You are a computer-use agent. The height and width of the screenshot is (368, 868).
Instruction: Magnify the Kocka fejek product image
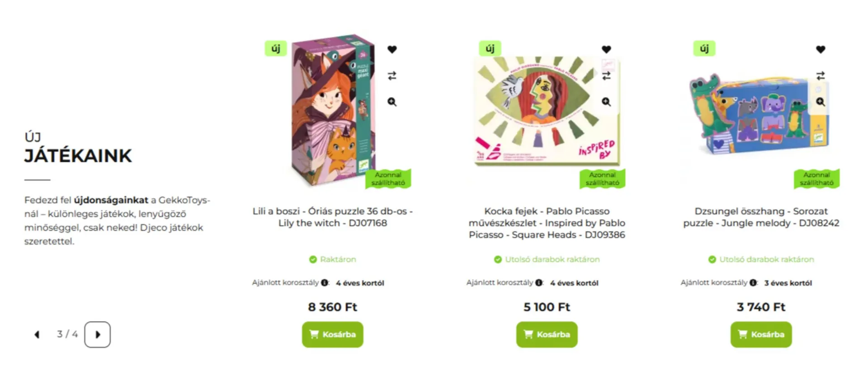click(606, 102)
